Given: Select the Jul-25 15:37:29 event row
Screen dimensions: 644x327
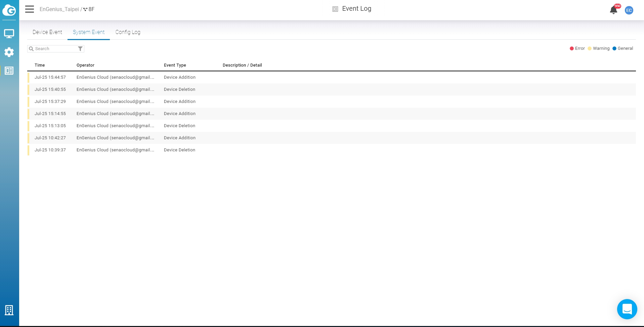Looking at the screenshot, I should 332,102.
